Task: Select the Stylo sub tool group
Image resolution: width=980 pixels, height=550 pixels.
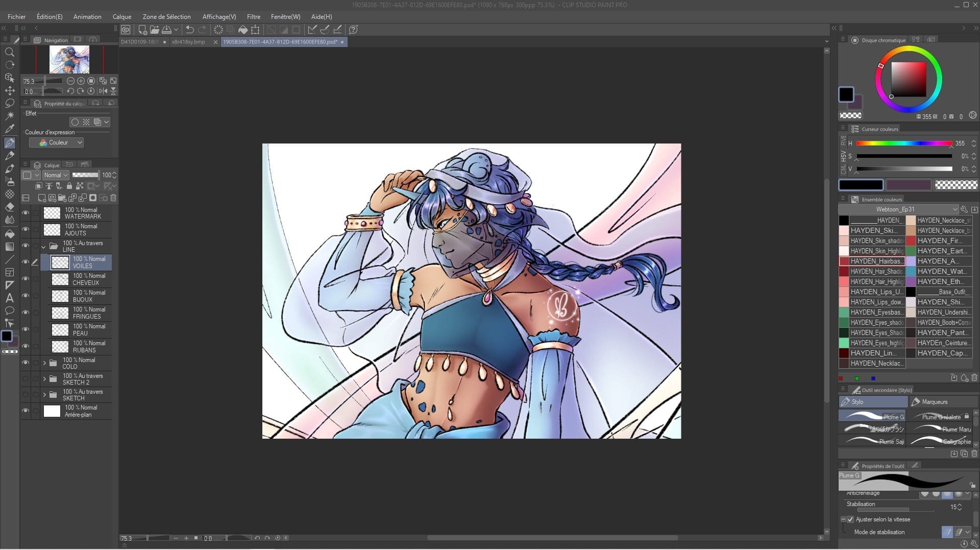Action: [x=873, y=402]
